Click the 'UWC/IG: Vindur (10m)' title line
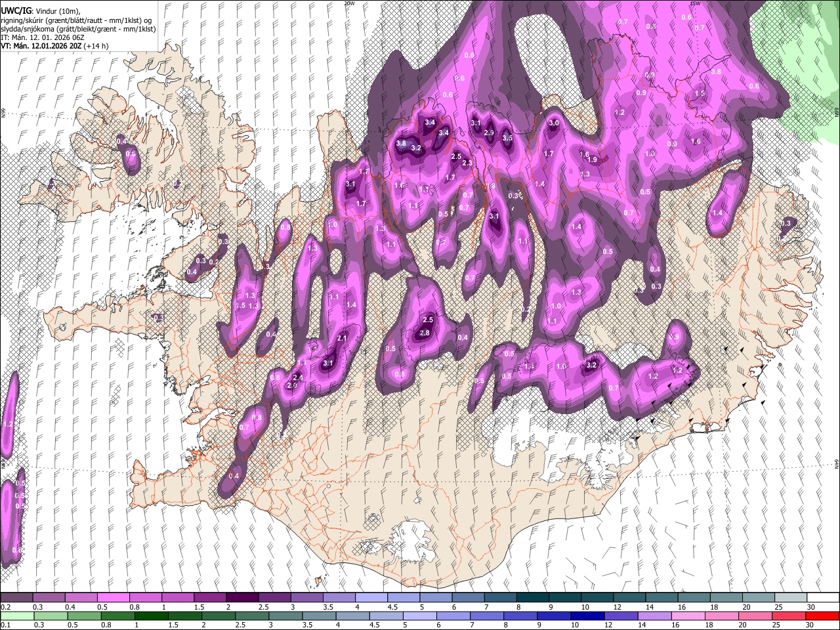Viewport: 840px width, 630px height. [41, 11]
